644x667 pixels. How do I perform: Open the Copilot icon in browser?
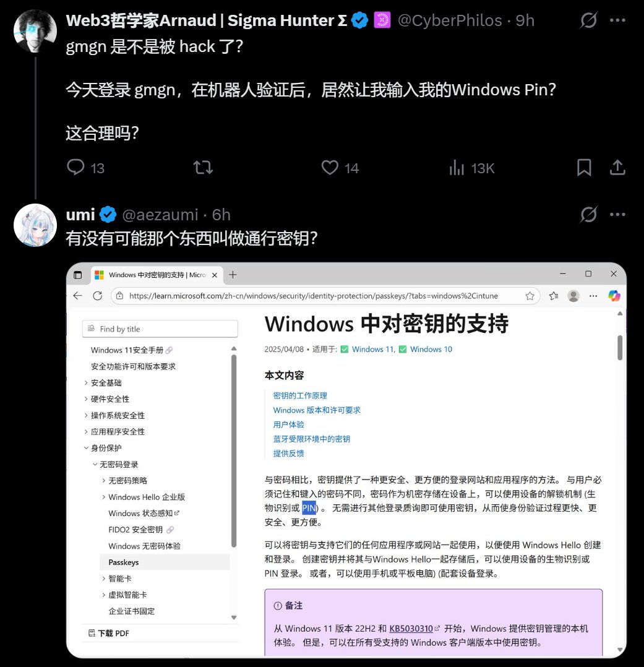[x=614, y=296]
